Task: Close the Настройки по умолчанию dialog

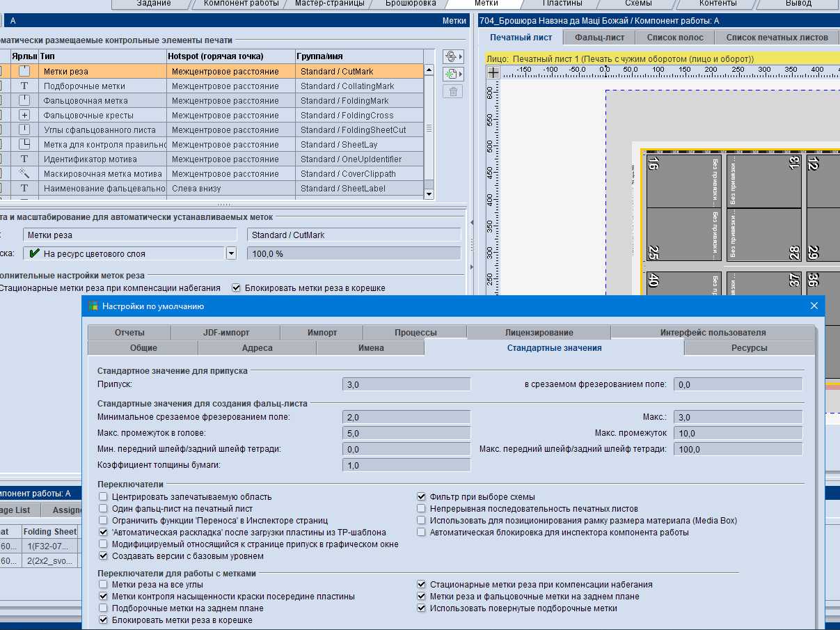Action: click(x=814, y=306)
